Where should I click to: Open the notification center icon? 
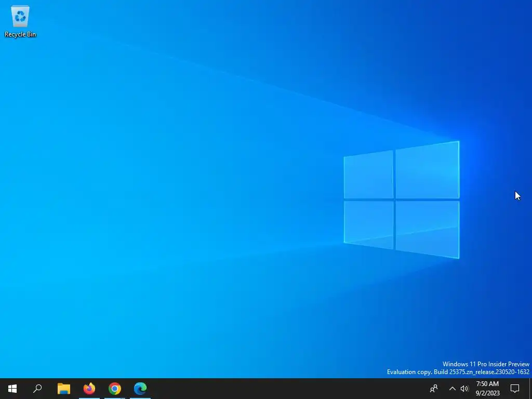pos(515,389)
